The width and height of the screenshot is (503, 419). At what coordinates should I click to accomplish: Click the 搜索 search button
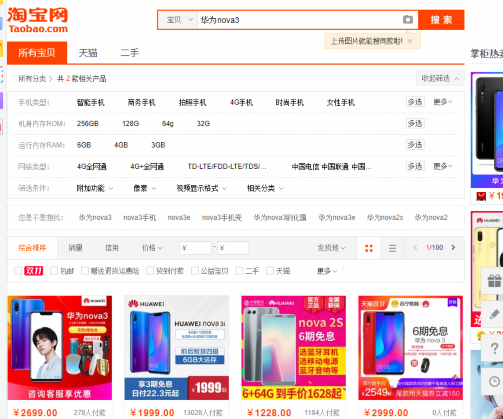(441, 20)
